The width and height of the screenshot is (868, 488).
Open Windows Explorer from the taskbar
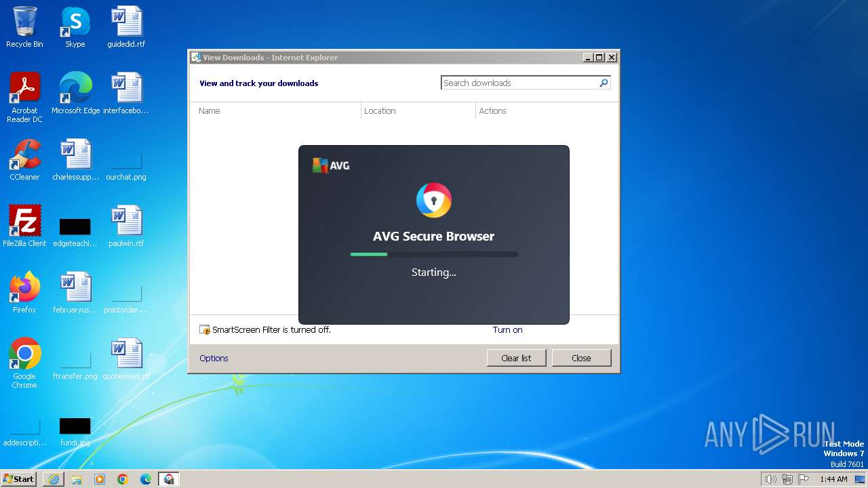77,479
